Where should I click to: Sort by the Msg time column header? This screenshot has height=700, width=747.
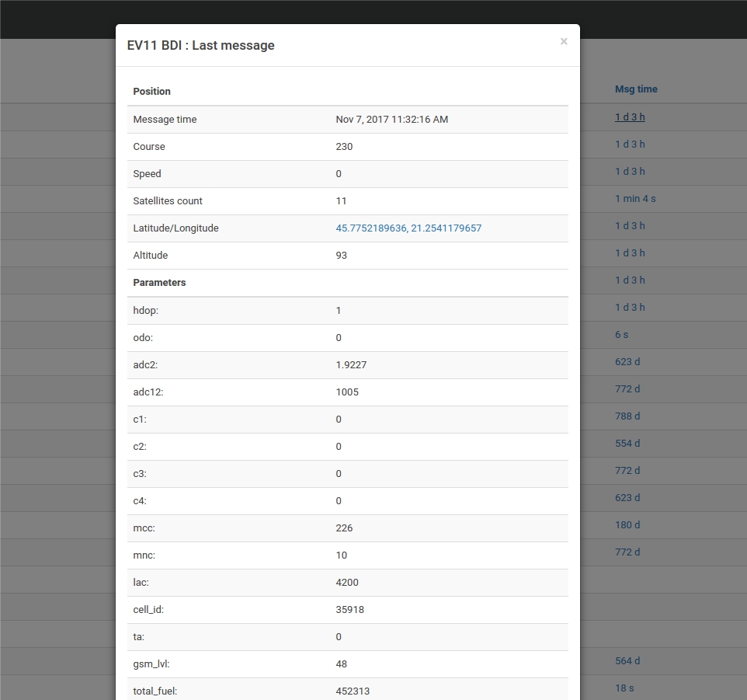(x=636, y=89)
